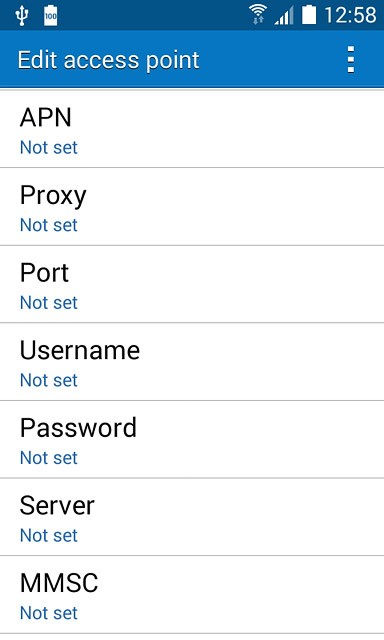Open the three-dot overflow menu
The image size is (384, 640).
coord(351,60)
